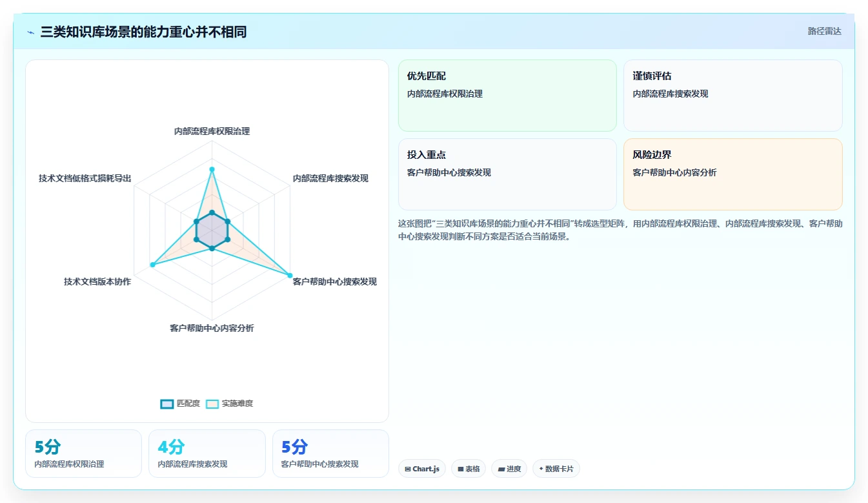Click the 5分 客户帮助中心搜索发现 score card
The width and height of the screenshot is (868, 503).
(330, 453)
